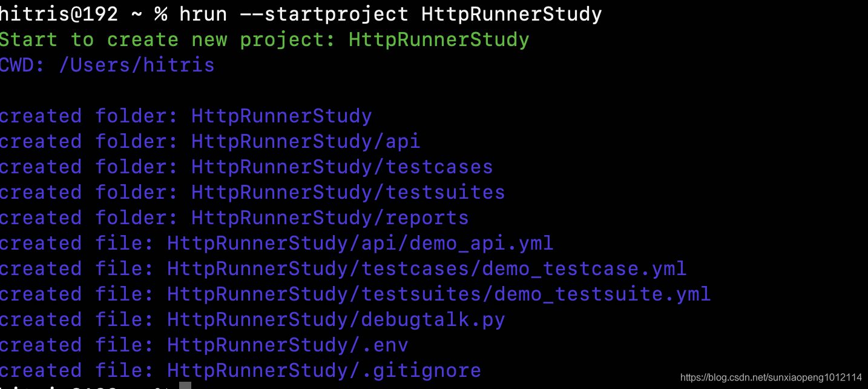Viewport: 868px width, 389px height.
Task: Click the 'HttpRunnerStudy/api/demo_api.yml' file line
Action: [277, 243]
